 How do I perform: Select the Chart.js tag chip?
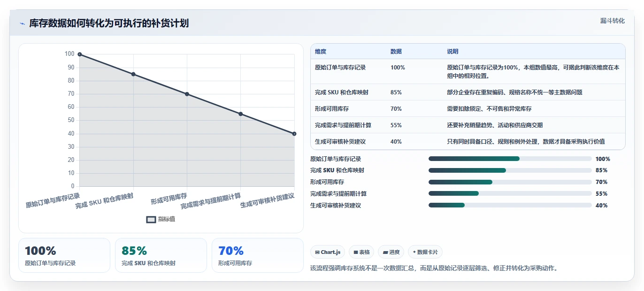328,252
